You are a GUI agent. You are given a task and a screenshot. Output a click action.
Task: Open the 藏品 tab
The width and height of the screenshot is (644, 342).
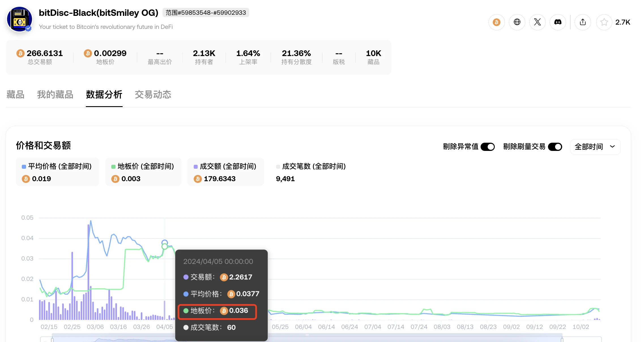tap(16, 95)
